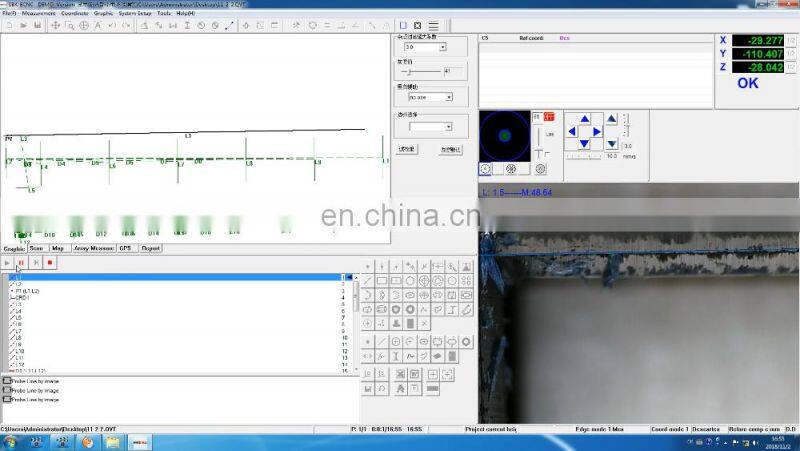Screen dimensions: 800x451
Task: Open the file explorer folder in the taskbar
Action: (x=85, y=441)
